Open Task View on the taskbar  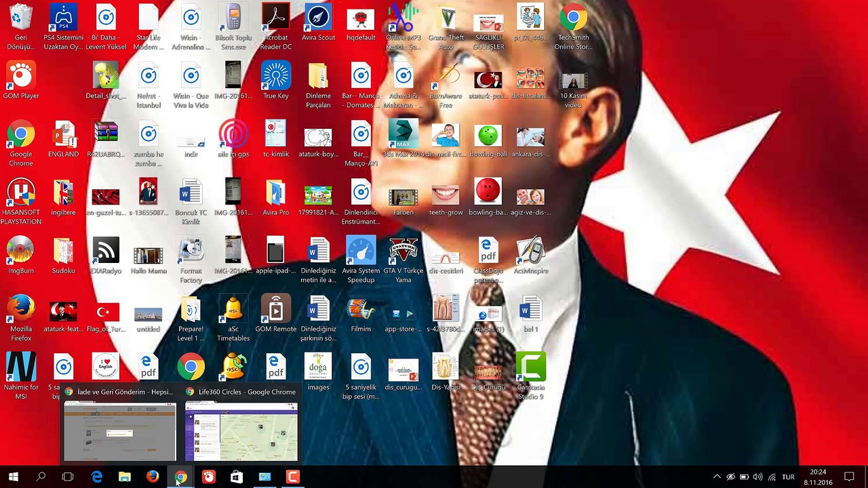tap(68, 477)
